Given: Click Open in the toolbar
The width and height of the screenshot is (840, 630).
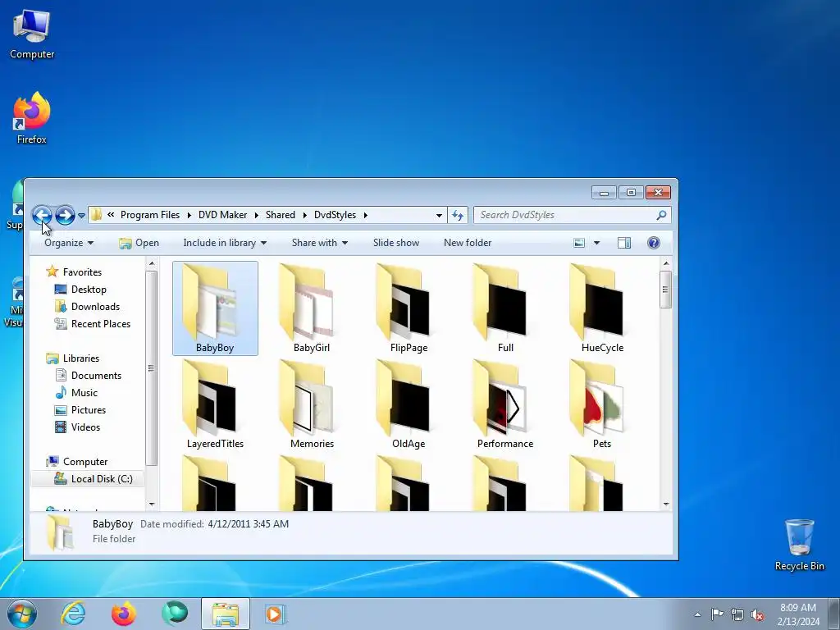Looking at the screenshot, I should pyautogui.click(x=139, y=243).
